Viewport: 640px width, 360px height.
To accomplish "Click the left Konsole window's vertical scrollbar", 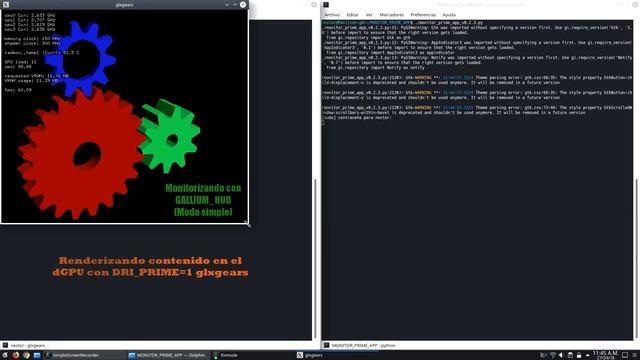I will pos(315,259).
